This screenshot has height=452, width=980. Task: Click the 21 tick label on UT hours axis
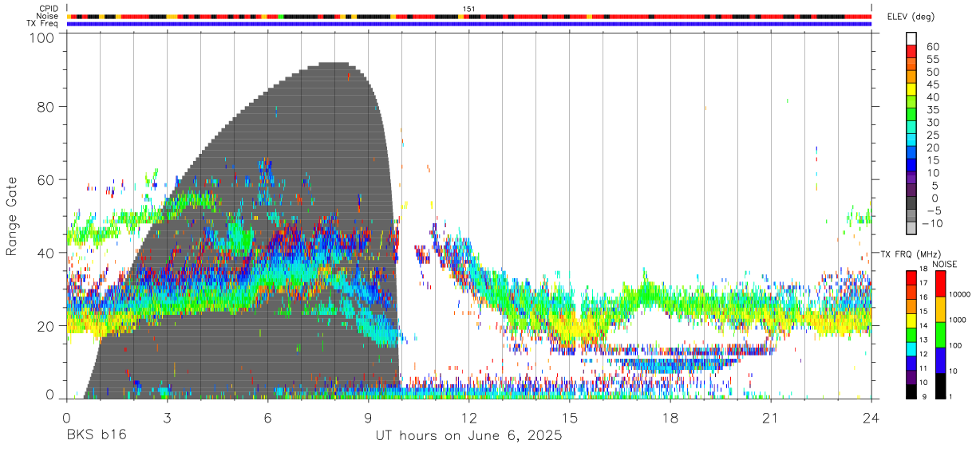pos(771,417)
